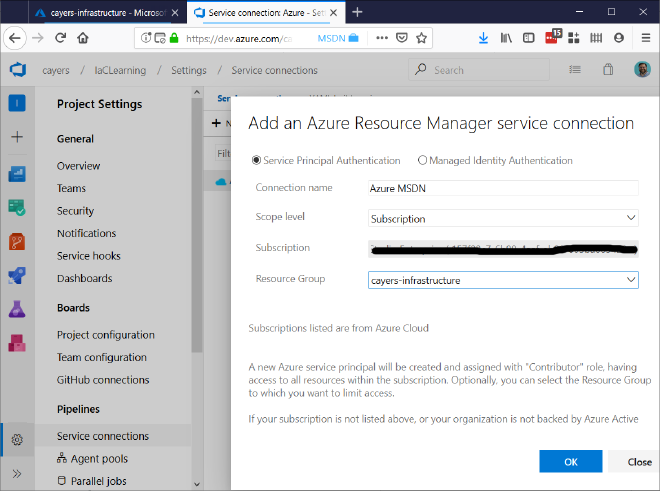Select Managed Identity Authentication radio button
Viewport: 660px width, 491px height.
click(x=423, y=160)
